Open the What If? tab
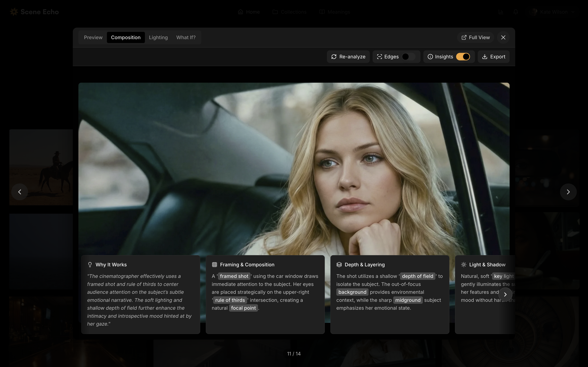The width and height of the screenshot is (588, 367). tap(186, 37)
